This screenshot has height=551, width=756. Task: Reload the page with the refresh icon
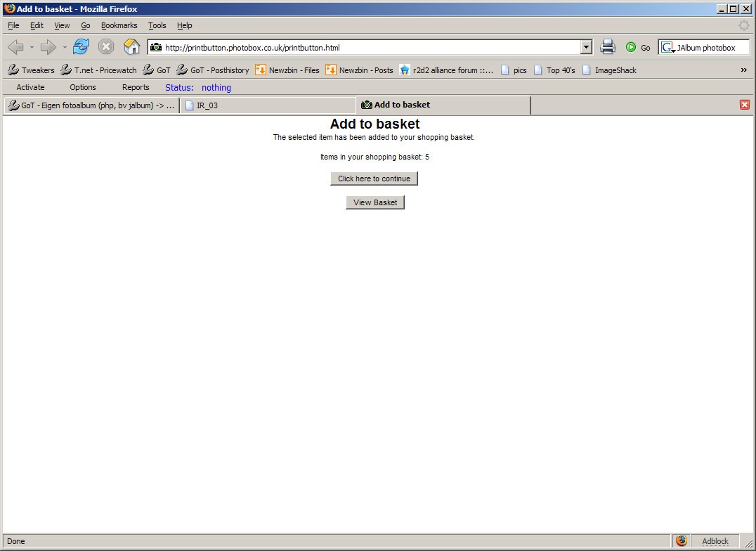81,47
